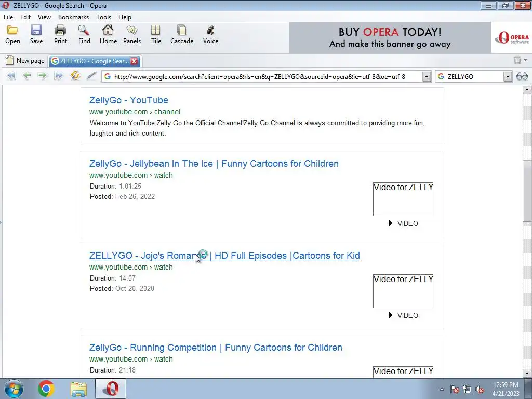Click the Opera software logo in banner
532x399 pixels.
[x=512, y=37]
